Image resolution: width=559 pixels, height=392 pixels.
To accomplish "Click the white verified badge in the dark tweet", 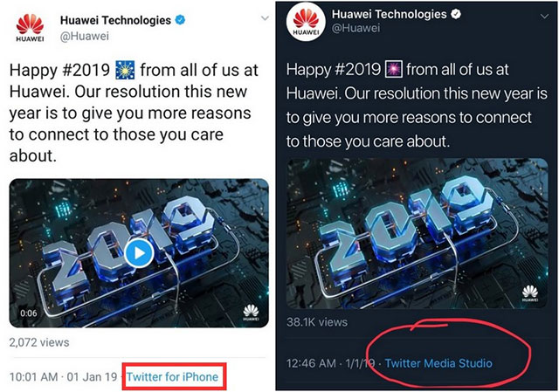I will tap(453, 15).
